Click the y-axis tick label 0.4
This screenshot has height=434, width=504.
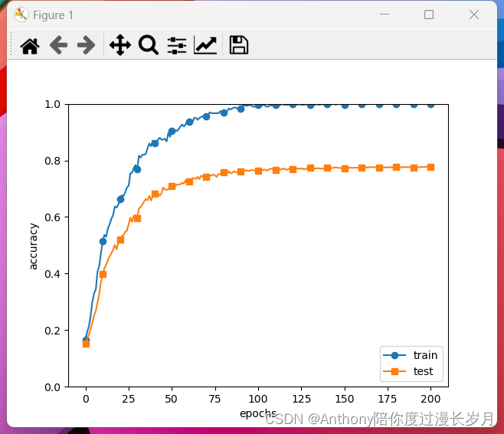[x=52, y=274]
